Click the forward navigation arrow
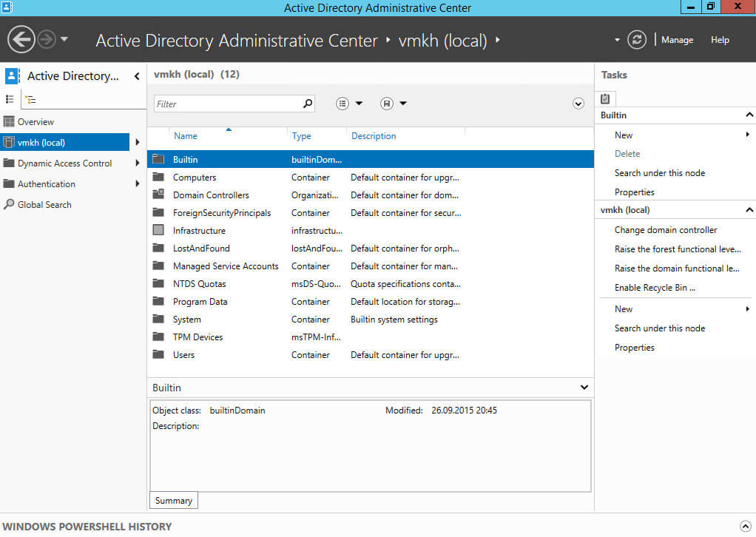The image size is (756, 537). pyautogui.click(x=47, y=39)
